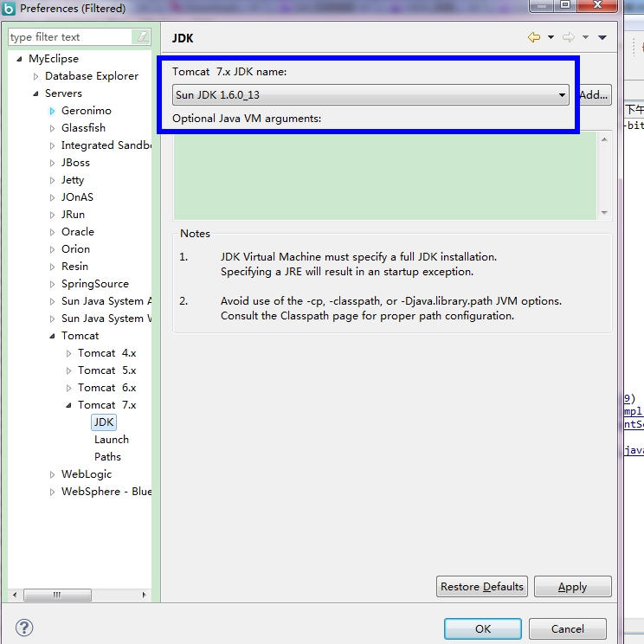The height and width of the screenshot is (644, 644).
Task: Open the Launch page under Tomcat 7.x
Action: click(112, 440)
